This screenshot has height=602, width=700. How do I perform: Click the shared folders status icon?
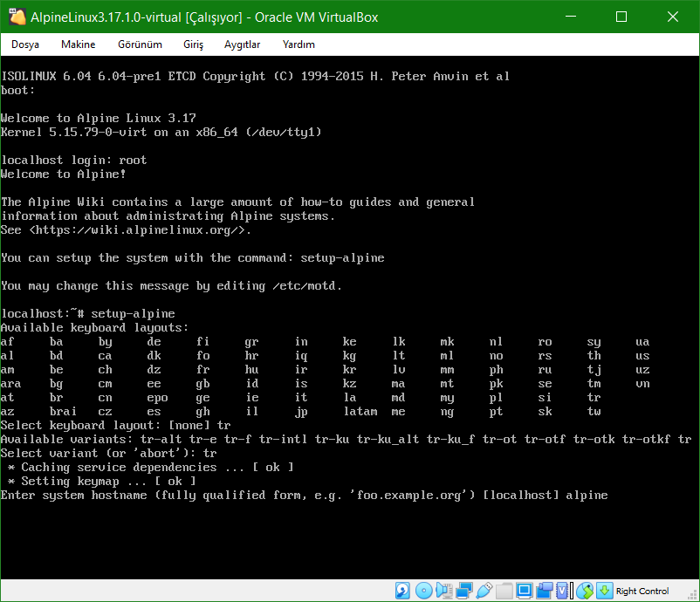click(504, 591)
